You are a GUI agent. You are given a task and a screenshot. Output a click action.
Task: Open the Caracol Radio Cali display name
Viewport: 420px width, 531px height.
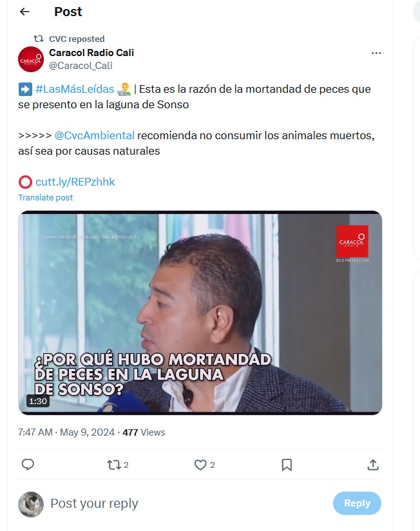91,53
